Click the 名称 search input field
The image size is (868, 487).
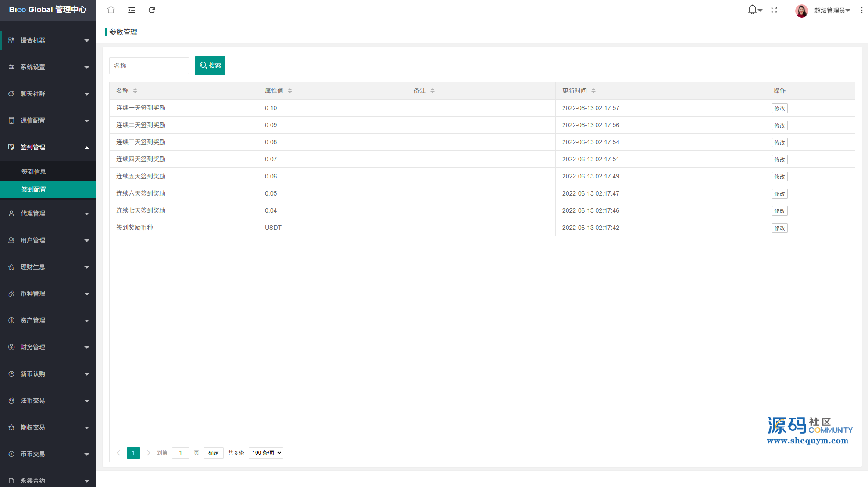coord(149,66)
